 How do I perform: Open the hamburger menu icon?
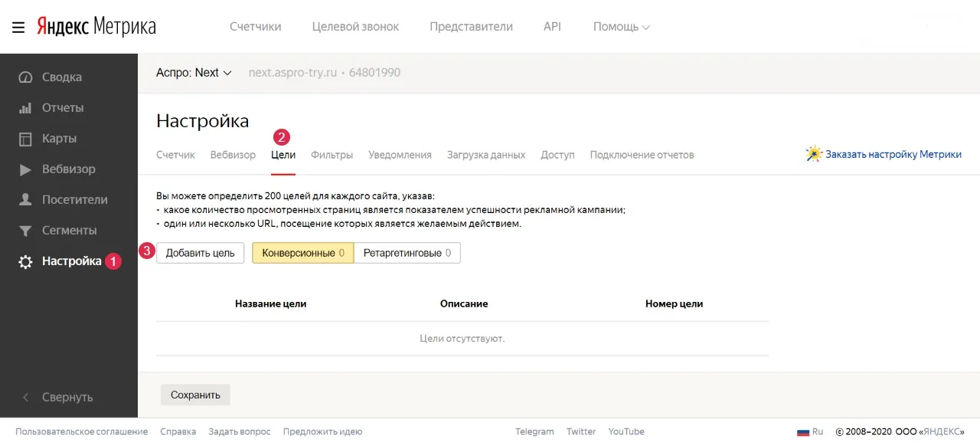tap(18, 28)
